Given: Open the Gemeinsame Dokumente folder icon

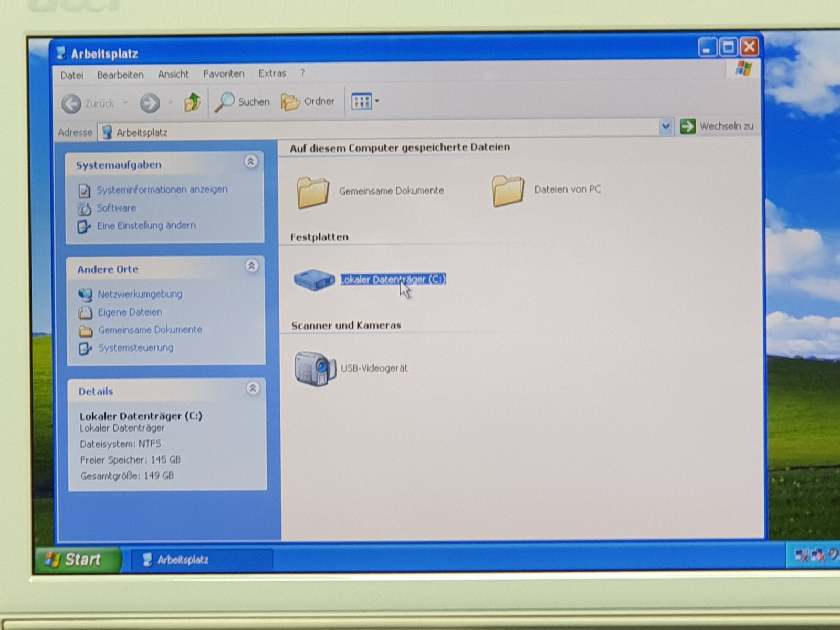Looking at the screenshot, I should click(x=313, y=192).
